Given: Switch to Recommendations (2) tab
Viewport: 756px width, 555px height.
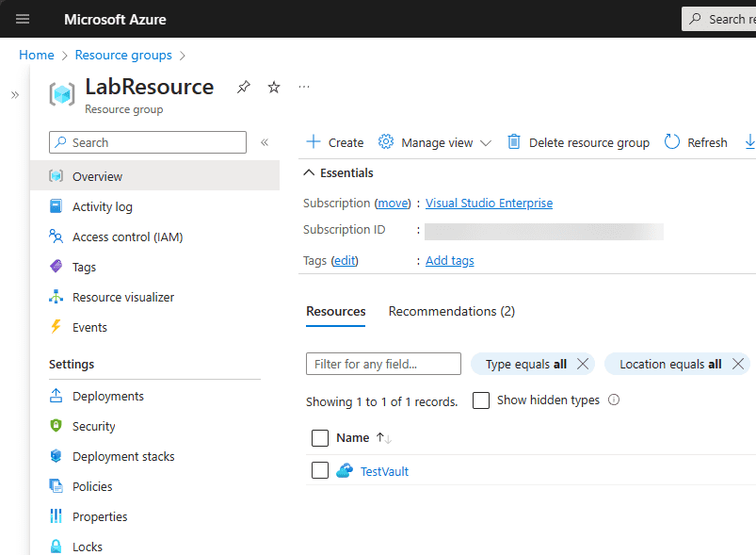Looking at the screenshot, I should (452, 312).
